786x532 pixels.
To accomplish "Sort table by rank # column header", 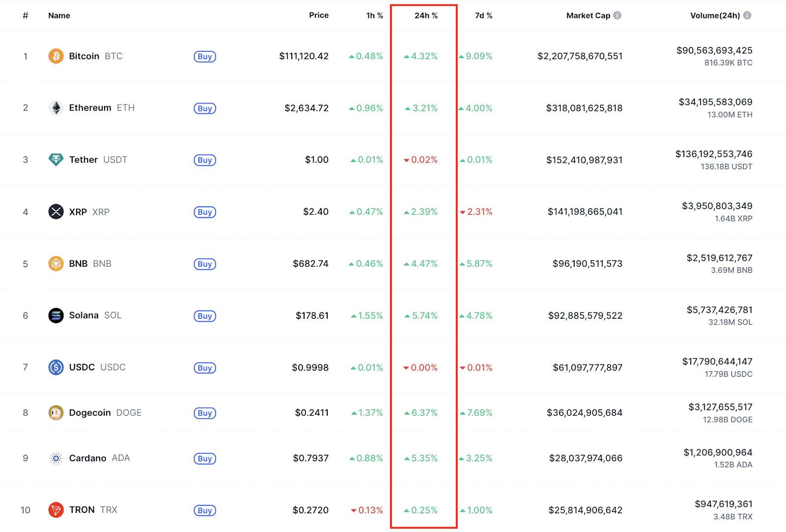I will [26, 15].
